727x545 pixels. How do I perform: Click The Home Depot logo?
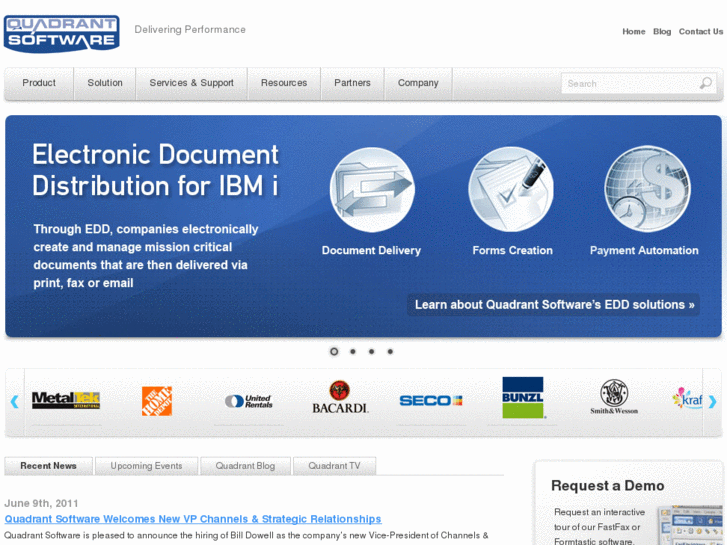click(x=157, y=401)
